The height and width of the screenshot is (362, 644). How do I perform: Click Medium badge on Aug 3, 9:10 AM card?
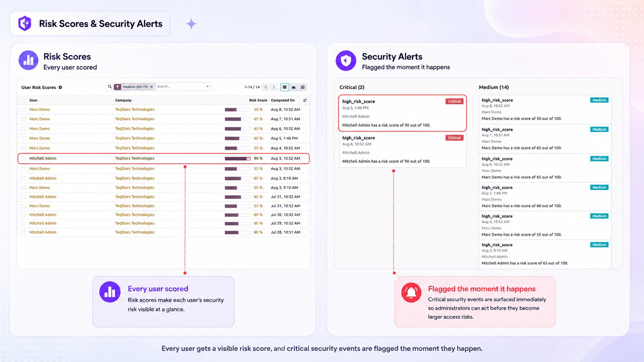tap(599, 245)
